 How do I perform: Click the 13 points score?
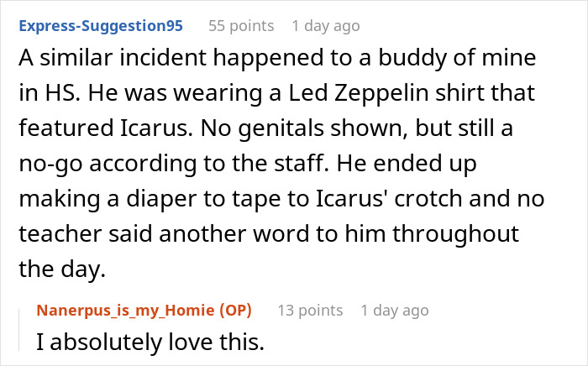(x=310, y=311)
